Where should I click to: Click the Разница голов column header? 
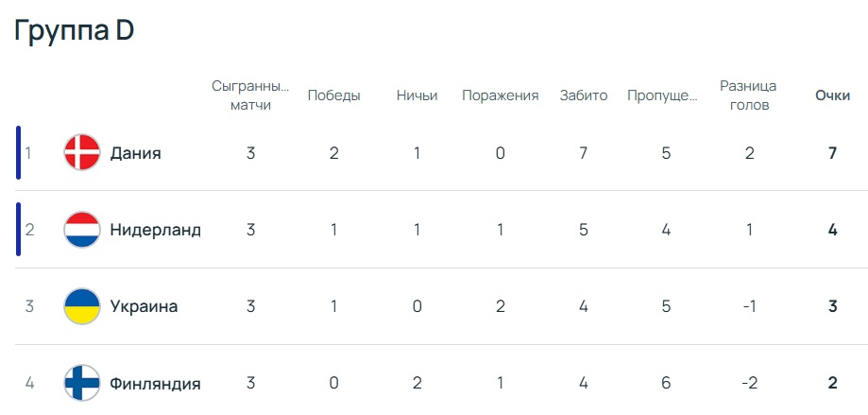point(749,95)
